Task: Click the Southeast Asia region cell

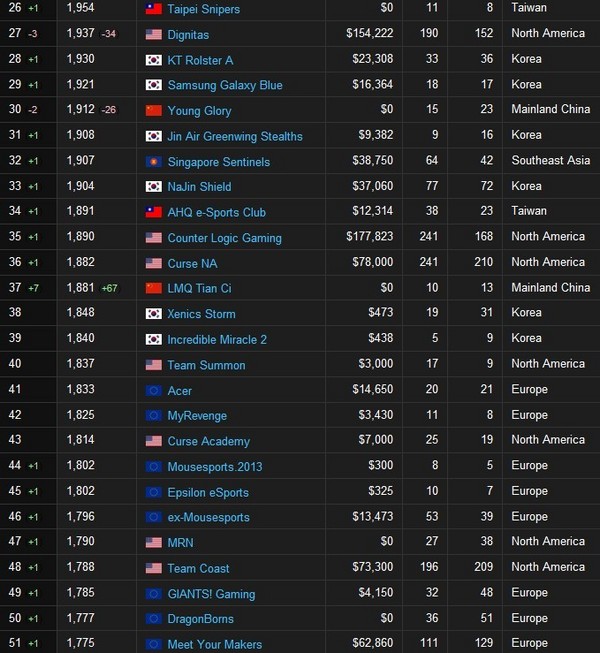Action: pos(552,162)
